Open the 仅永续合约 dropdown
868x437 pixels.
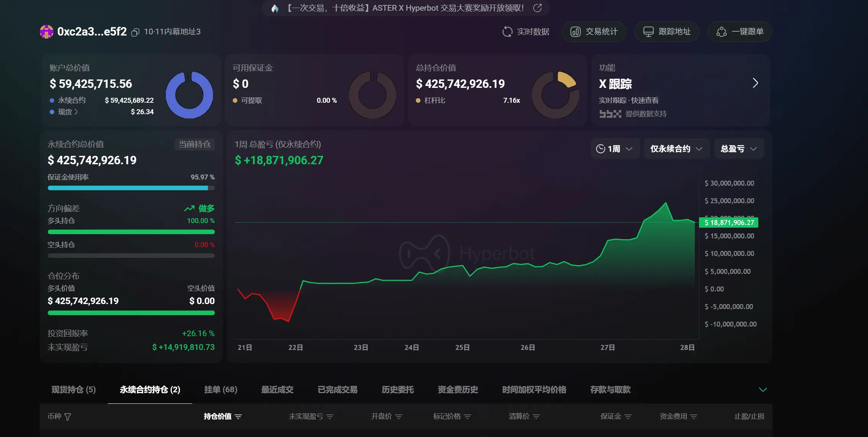click(676, 149)
